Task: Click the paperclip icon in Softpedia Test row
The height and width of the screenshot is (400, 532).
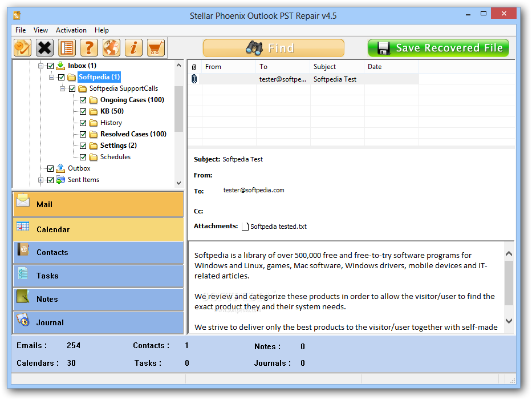Action: tap(194, 79)
